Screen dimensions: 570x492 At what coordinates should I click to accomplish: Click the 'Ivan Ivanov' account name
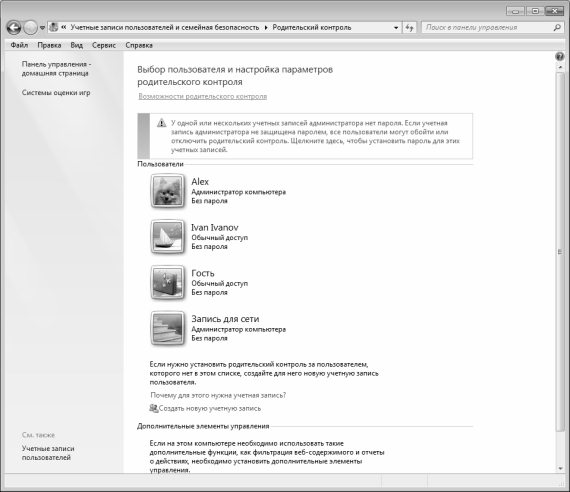[x=215, y=227]
